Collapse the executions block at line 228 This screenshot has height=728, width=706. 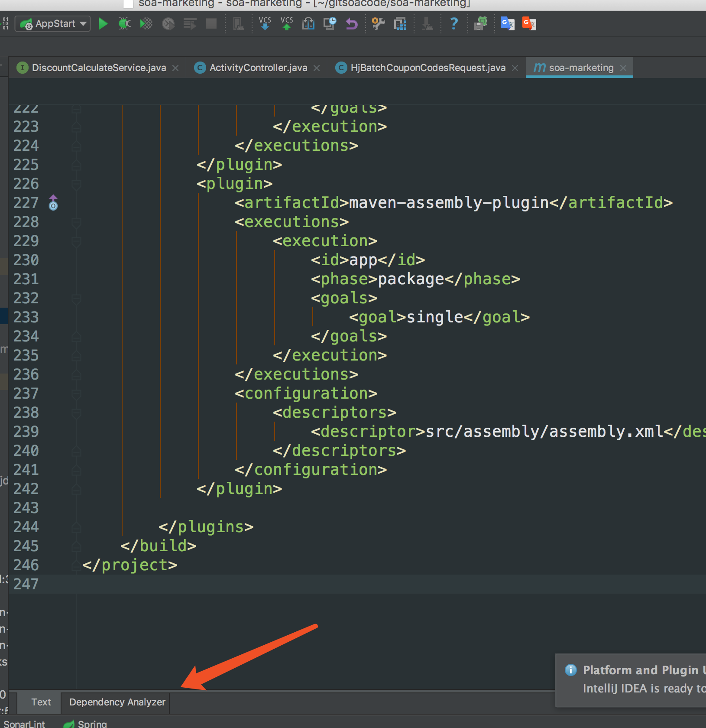[x=76, y=222]
